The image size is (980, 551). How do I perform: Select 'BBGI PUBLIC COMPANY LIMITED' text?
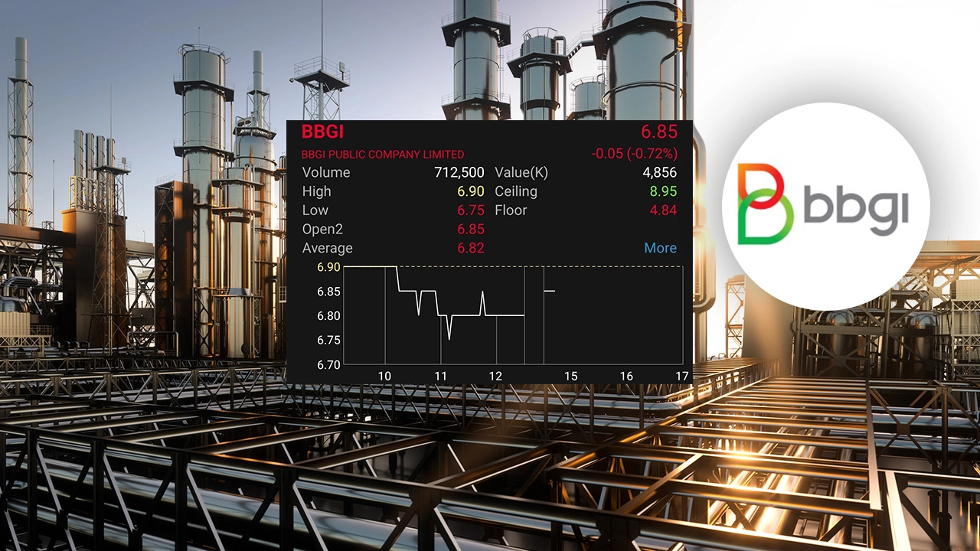tap(383, 155)
